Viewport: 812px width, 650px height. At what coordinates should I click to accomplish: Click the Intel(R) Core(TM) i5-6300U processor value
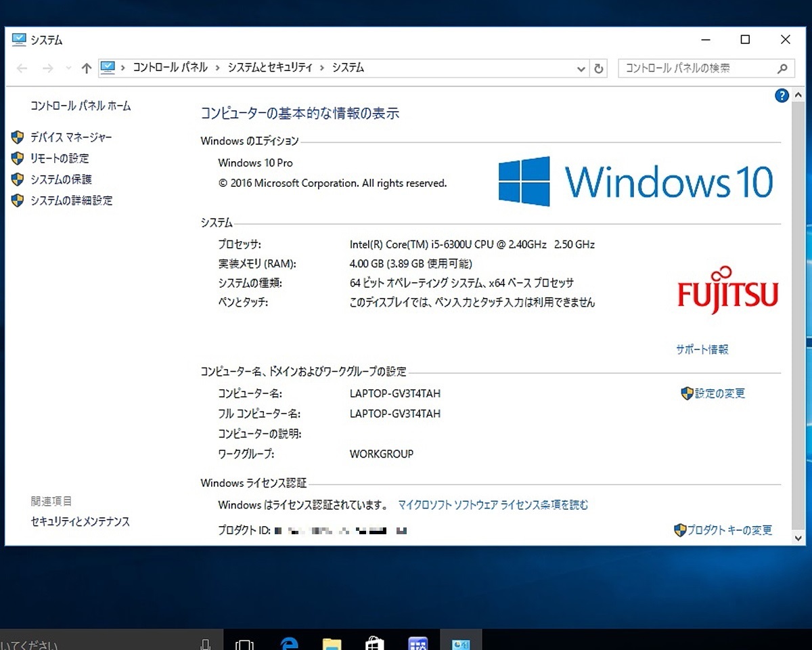pos(472,244)
